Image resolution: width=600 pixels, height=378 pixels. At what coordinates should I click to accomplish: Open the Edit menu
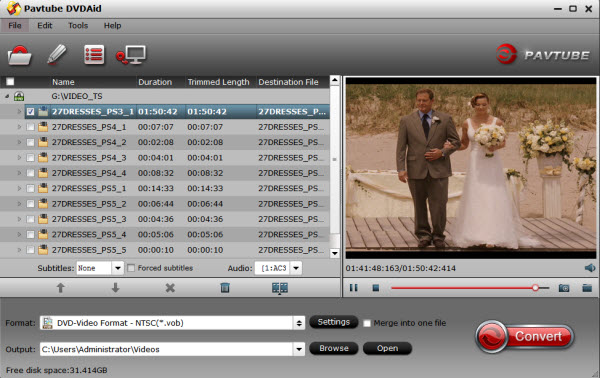tap(44, 26)
